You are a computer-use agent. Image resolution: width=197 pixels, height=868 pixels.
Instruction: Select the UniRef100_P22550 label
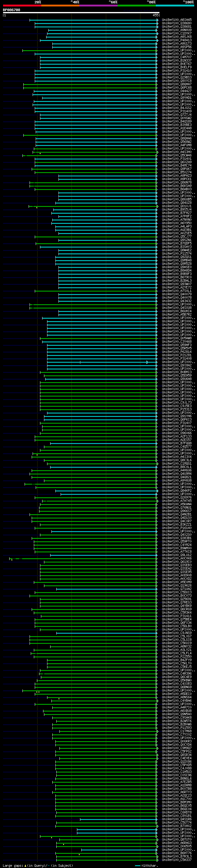176,657
